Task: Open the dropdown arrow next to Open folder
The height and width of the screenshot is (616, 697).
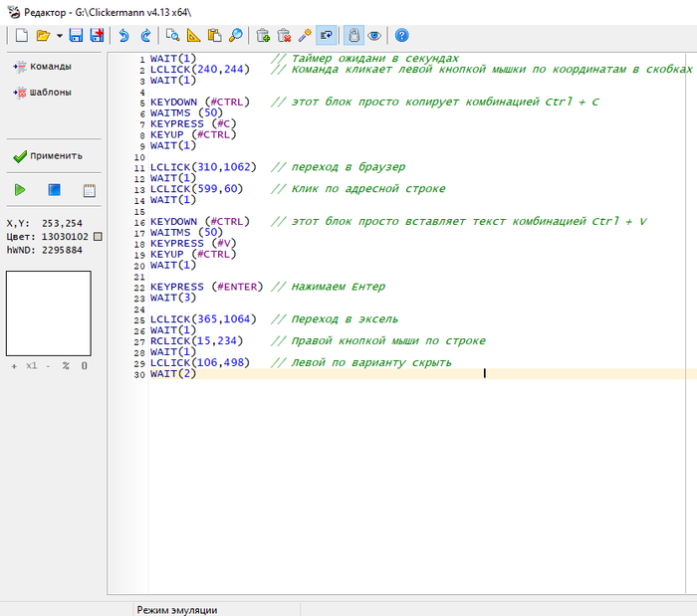Action: [x=59, y=36]
